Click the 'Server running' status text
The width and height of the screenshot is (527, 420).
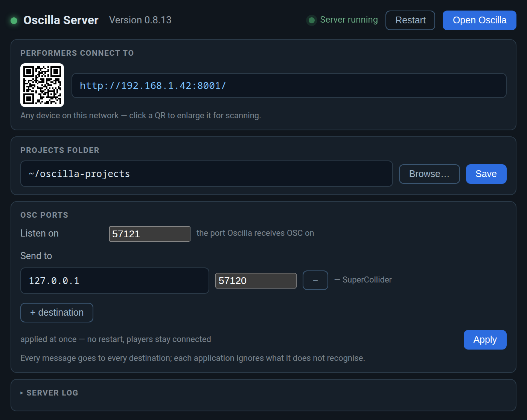click(349, 20)
